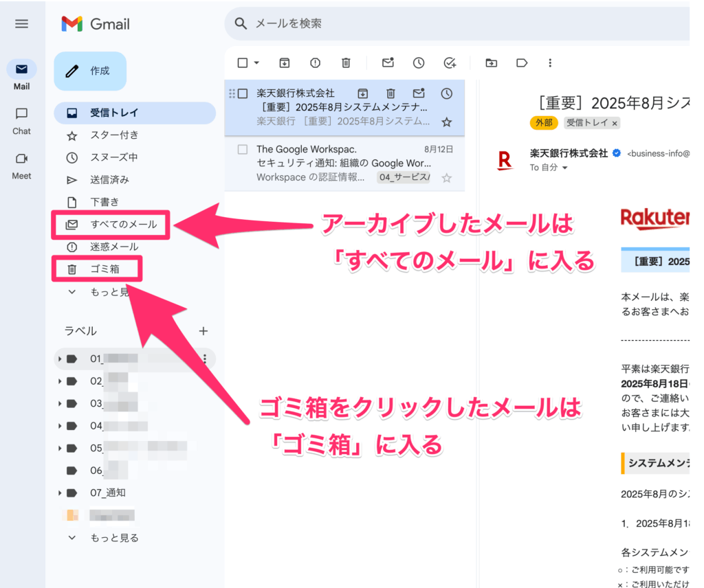Snooze using the top toolbar clock icon
This screenshot has height=588, width=704.
click(419, 63)
